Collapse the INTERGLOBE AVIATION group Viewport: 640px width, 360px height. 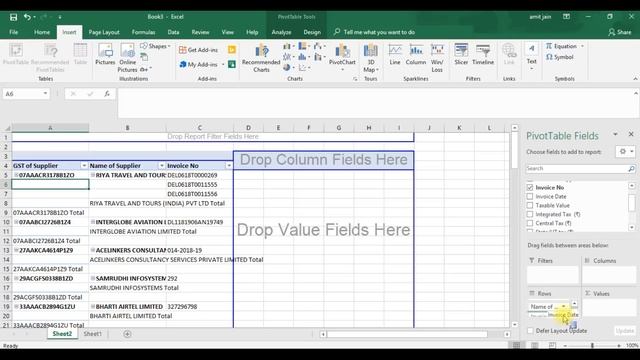(93, 222)
